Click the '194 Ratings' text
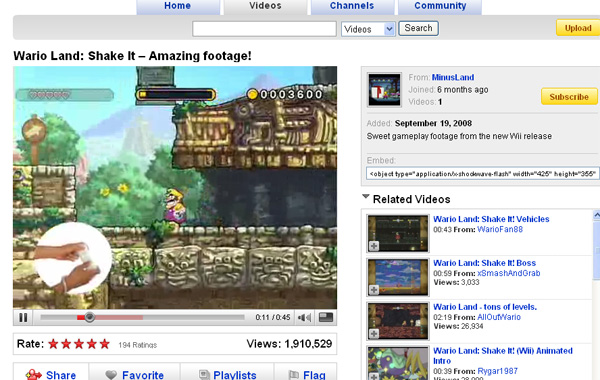 (x=137, y=345)
